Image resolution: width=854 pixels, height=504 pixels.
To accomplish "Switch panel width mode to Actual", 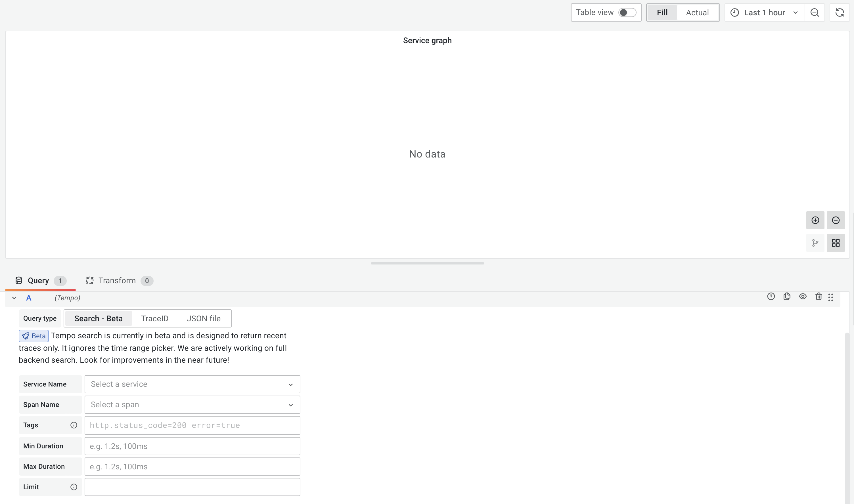I will [697, 12].
